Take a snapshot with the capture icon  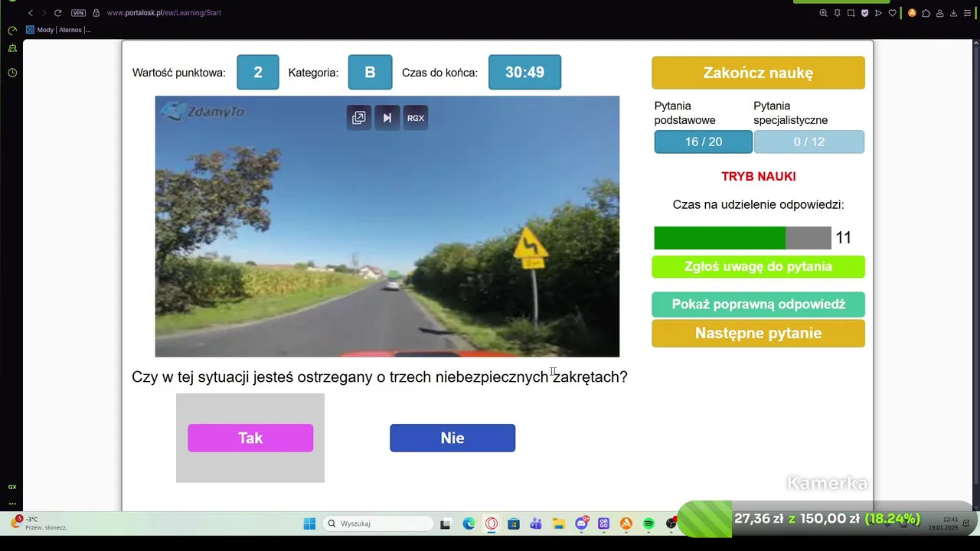coord(851,13)
